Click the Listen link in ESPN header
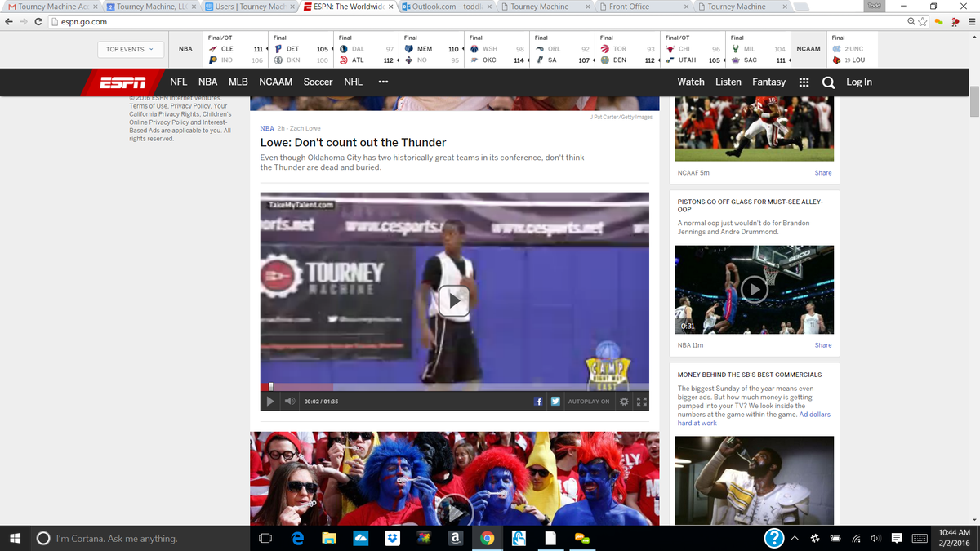 click(728, 82)
